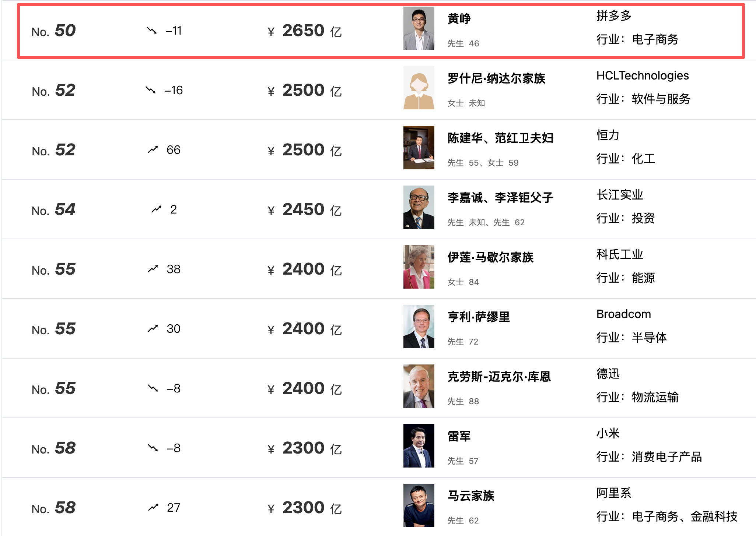Click the rising trend arrow beside 66
Screen dimensions: 756x536
pos(153,149)
